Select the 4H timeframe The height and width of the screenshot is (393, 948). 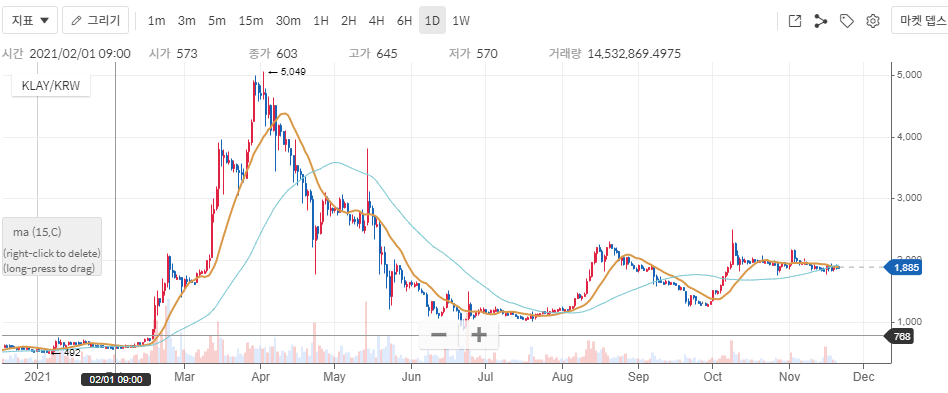coord(376,21)
